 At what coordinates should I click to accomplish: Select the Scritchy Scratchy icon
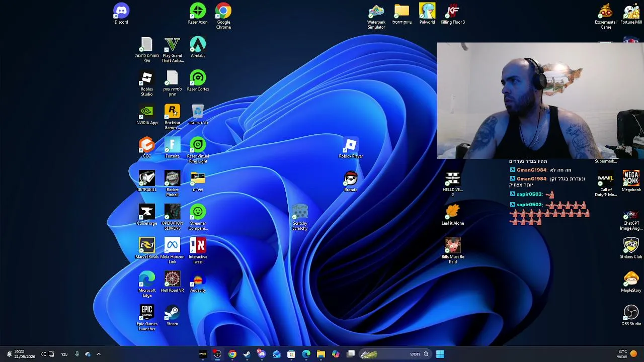coord(300,218)
